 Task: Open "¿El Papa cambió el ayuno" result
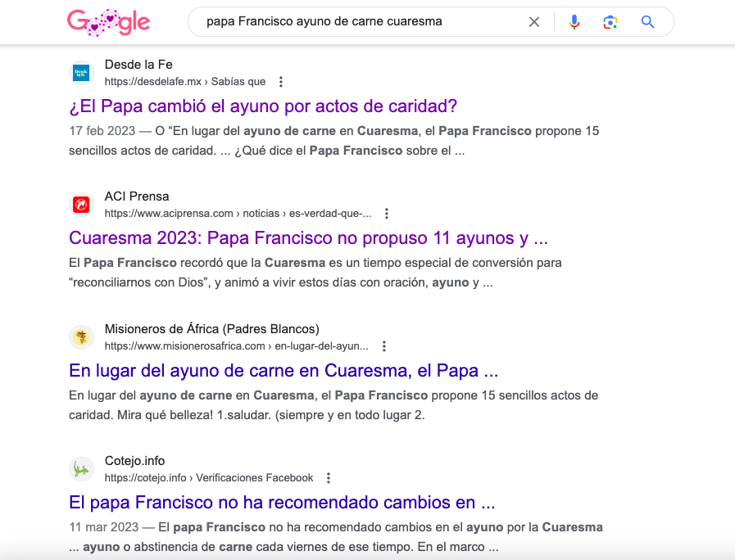pos(263,106)
